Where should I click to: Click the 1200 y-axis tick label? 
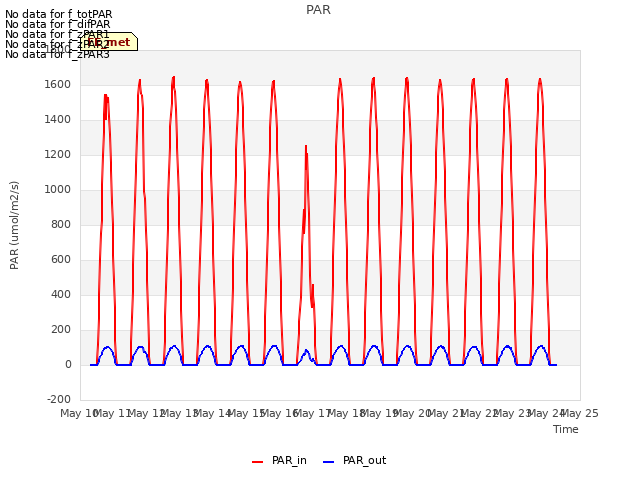pos(58,155)
